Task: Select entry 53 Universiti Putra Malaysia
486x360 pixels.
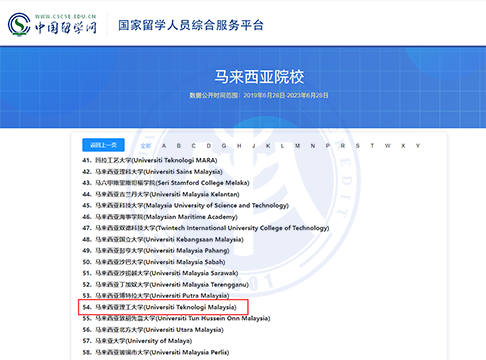Action: pos(156,296)
